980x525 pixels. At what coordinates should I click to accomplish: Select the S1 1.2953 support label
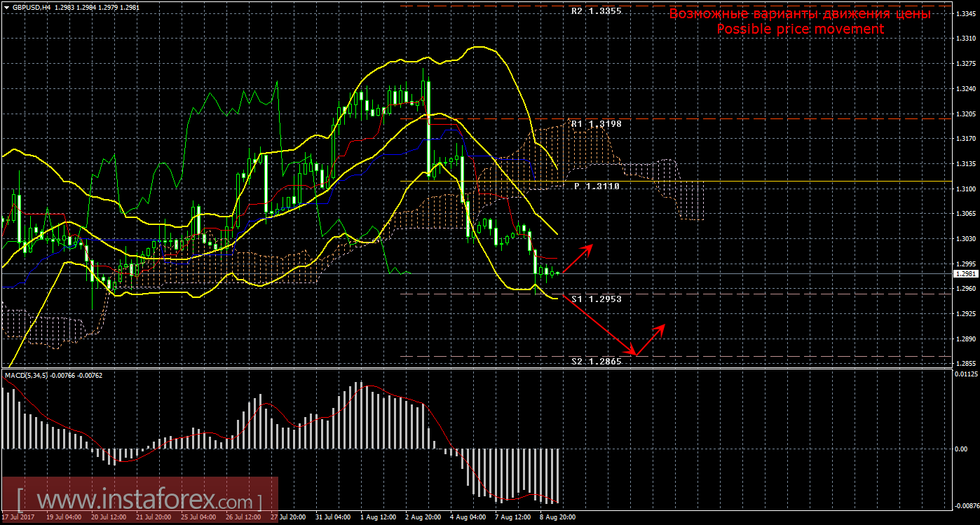pos(595,299)
